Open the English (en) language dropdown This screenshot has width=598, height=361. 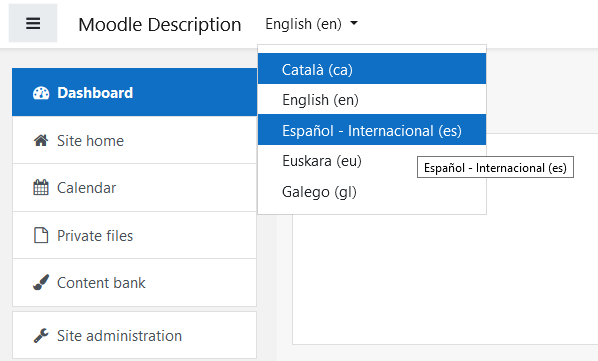[x=312, y=24]
